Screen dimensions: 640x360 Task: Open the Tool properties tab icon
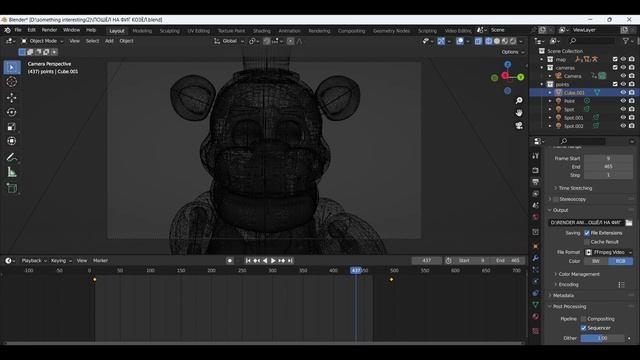pos(536,156)
